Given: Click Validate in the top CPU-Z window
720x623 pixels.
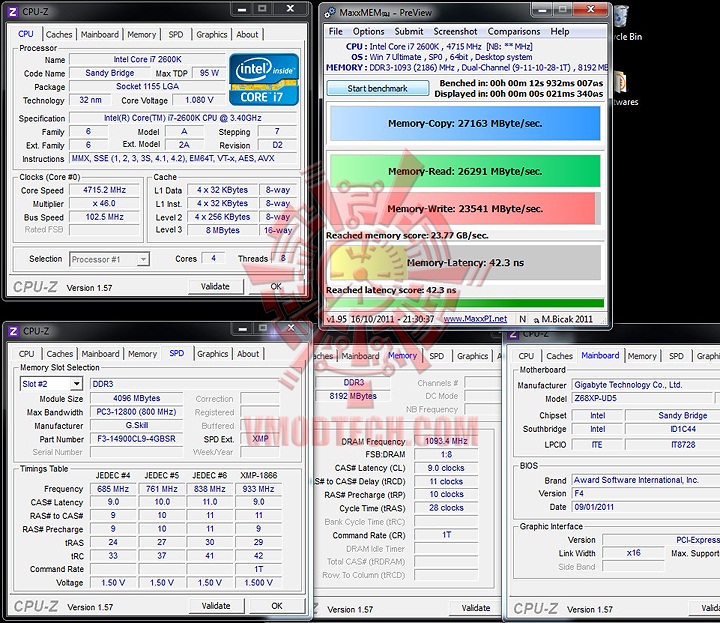Looking at the screenshot, I should tap(215, 286).
